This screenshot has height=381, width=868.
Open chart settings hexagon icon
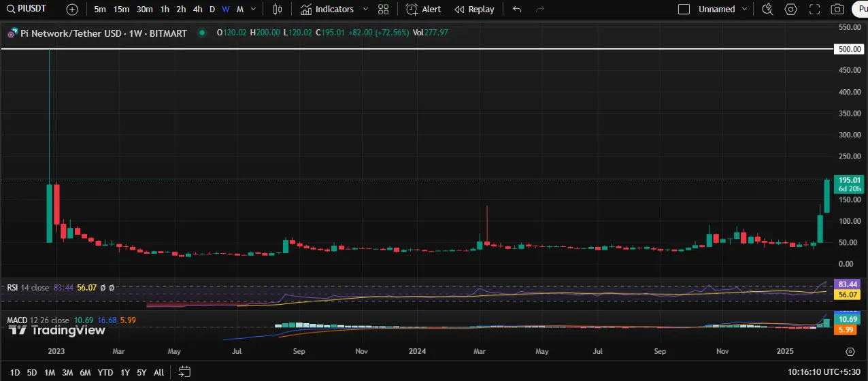(x=790, y=10)
